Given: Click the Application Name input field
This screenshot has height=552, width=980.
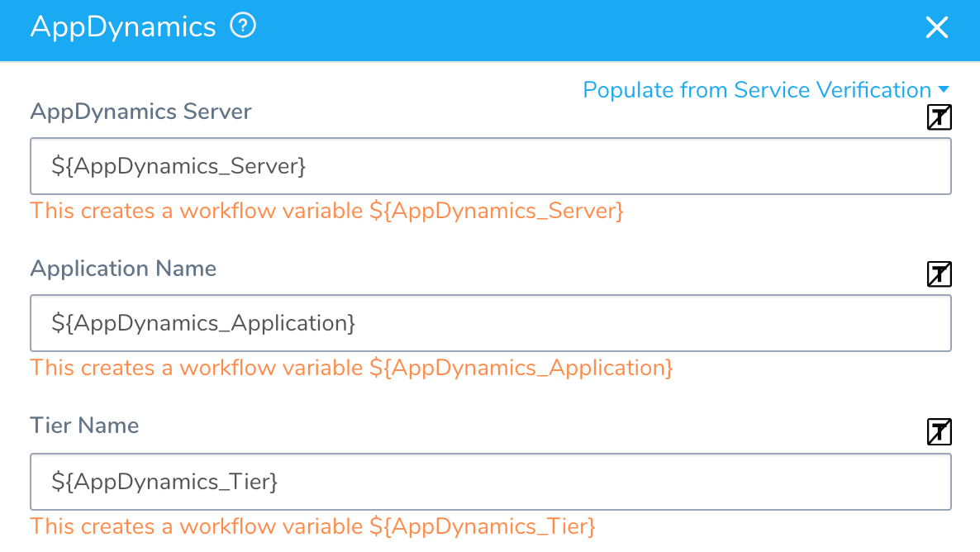Looking at the screenshot, I should [491, 323].
